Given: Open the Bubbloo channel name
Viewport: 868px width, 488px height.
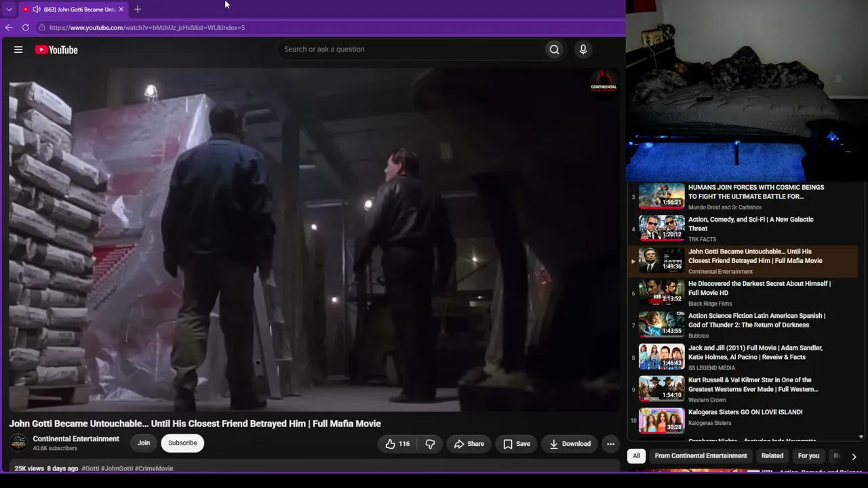Looking at the screenshot, I should (x=698, y=335).
